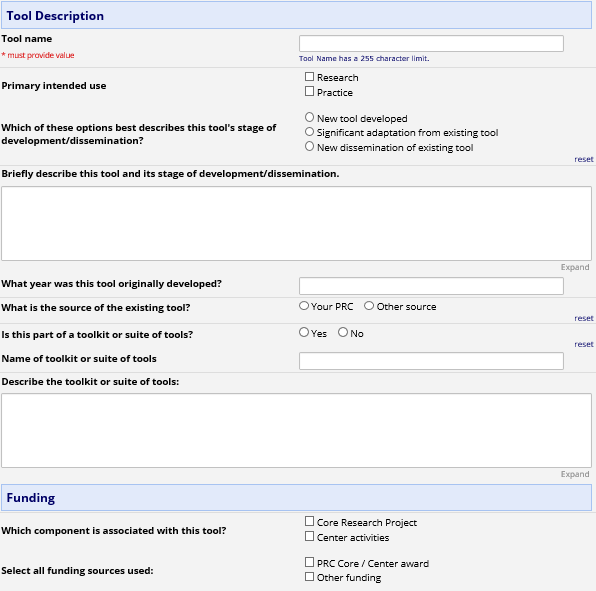
Task: Click the Tool Description section header
Action: coord(296,16)
